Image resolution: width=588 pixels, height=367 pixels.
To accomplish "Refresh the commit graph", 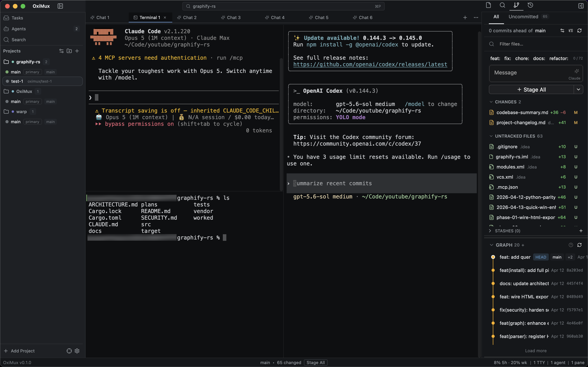I will click(x=579, y=245).
